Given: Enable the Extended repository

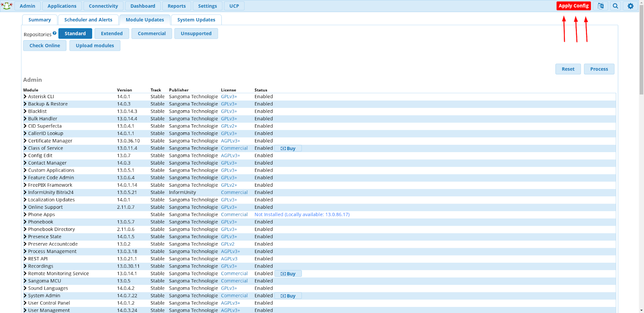Looking at the screenshot, I should 112,33.
